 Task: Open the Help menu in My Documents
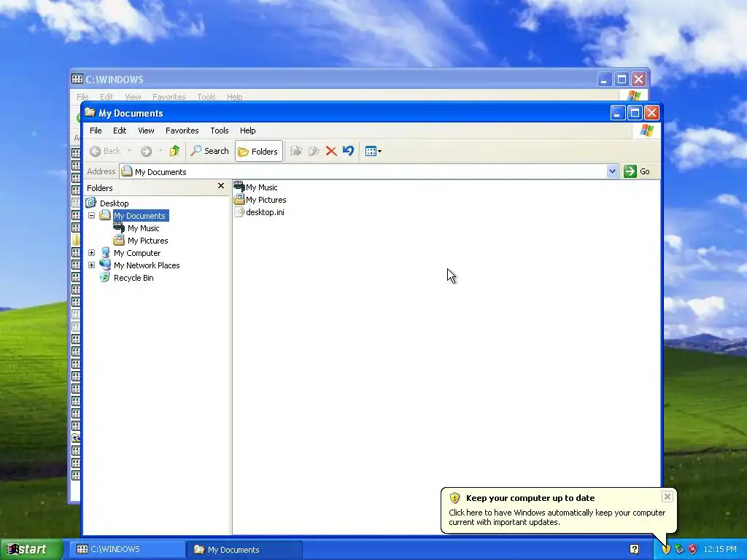[248, 131]
